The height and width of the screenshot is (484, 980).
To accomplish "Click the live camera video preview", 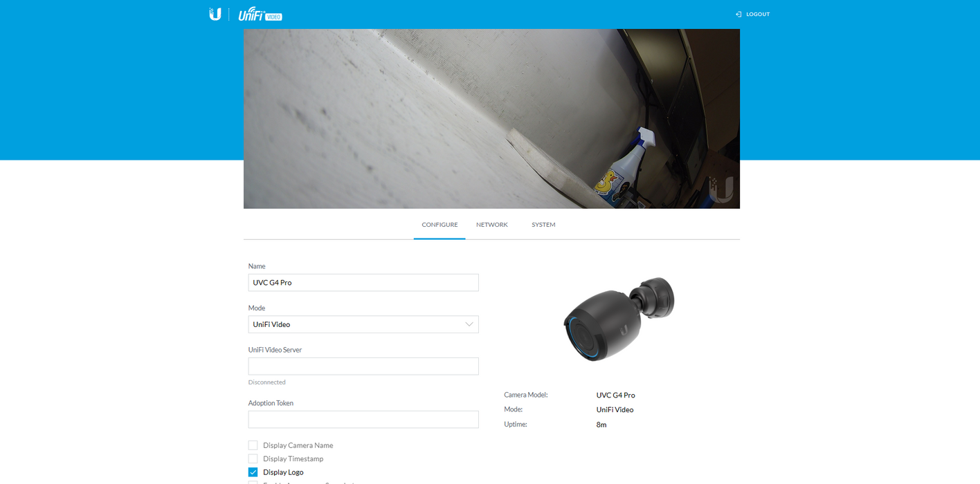I will [x=491, y=118].
